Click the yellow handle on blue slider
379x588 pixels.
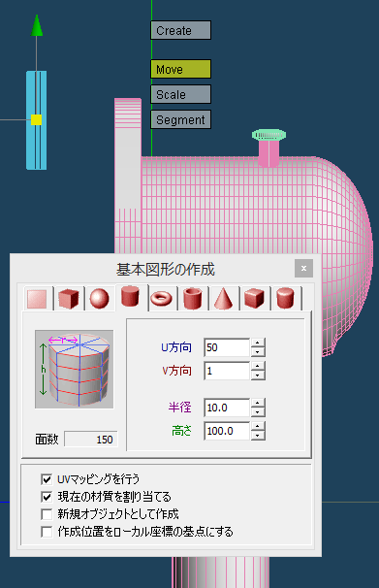[x=36, y=120]
